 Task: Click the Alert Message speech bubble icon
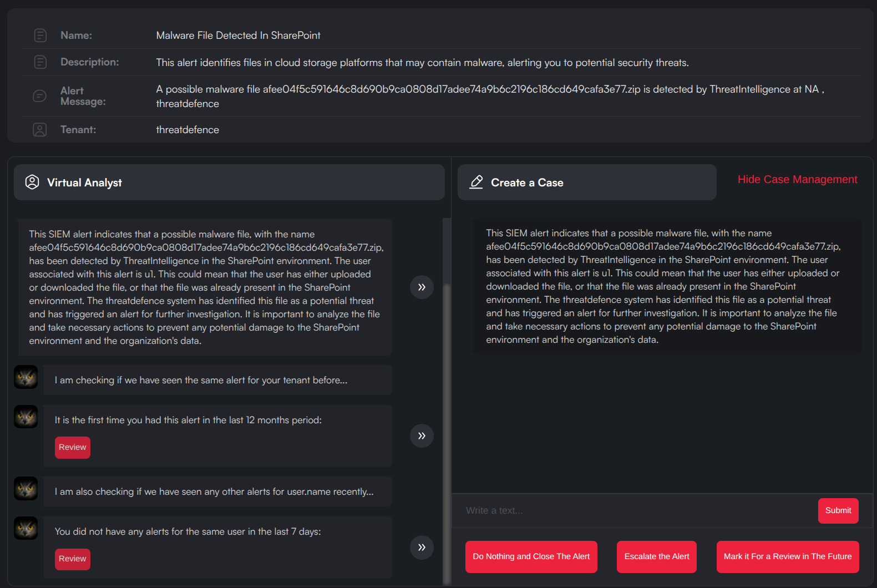(40, 96)
